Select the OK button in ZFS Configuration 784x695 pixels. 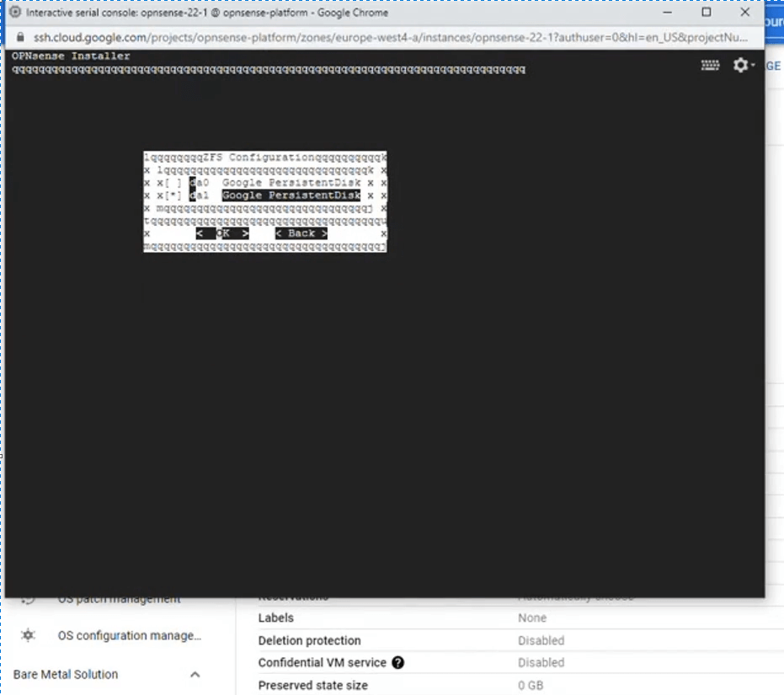pyautogui.click(x=222, y=233)
